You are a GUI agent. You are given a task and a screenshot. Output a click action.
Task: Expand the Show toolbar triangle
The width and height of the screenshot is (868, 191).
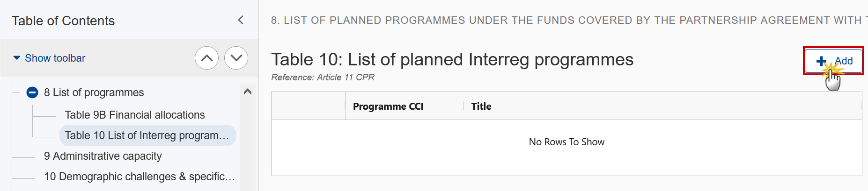17,58
